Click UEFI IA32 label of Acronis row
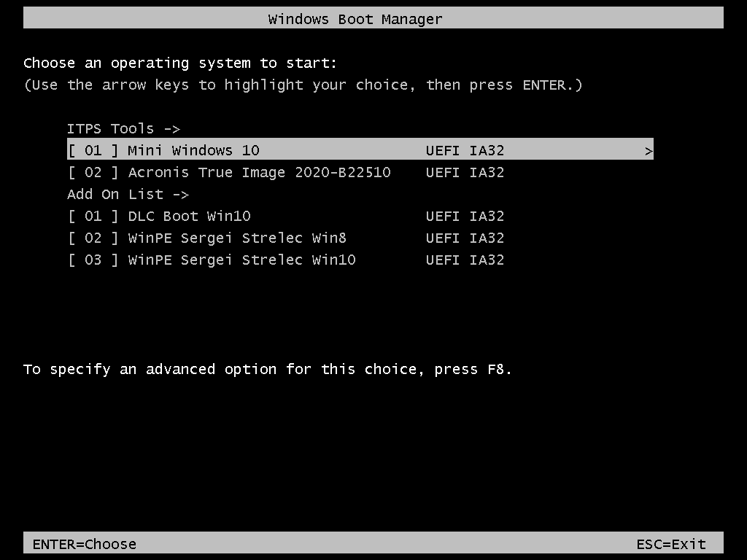 (x=465, y=172)
